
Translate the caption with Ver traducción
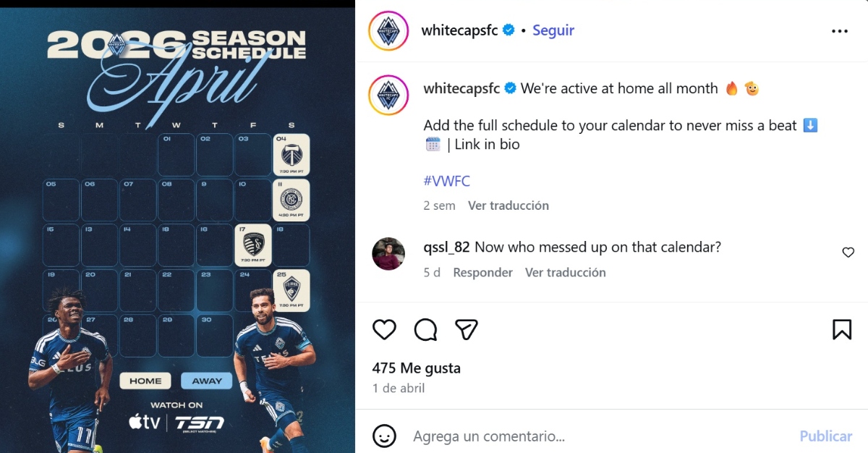click(509, 206)
